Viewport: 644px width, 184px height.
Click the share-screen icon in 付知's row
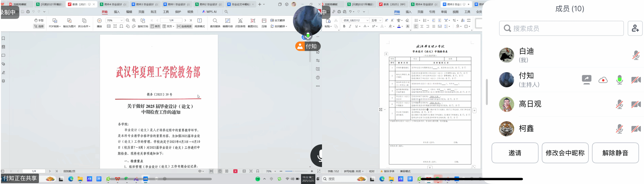(586, 80)
